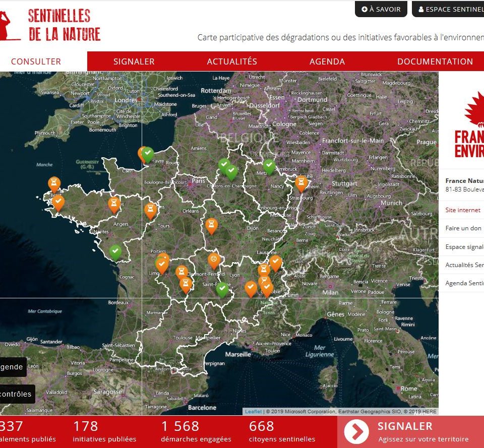The height and width of the screenshot is (448, 484).
Task: Open the 'Agenda Senti' sidebar link
Action: [x=464, y=283]
